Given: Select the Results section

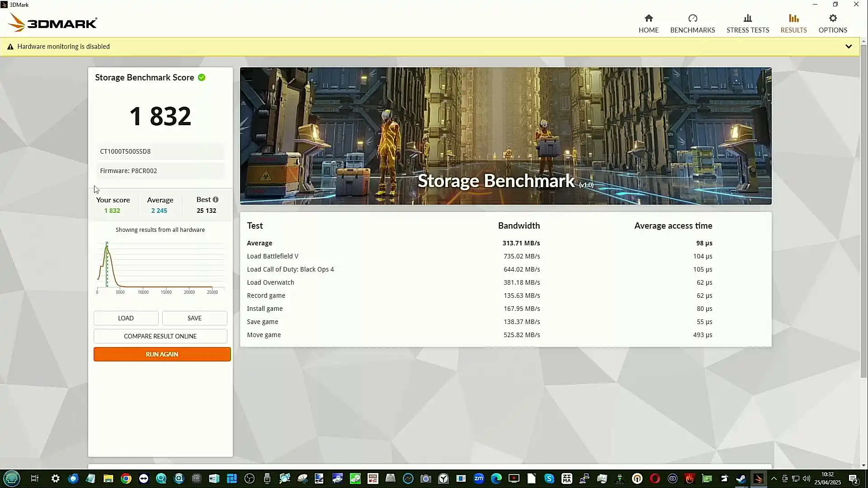Looking at the screenshot, I should click(x=793, y=23).
